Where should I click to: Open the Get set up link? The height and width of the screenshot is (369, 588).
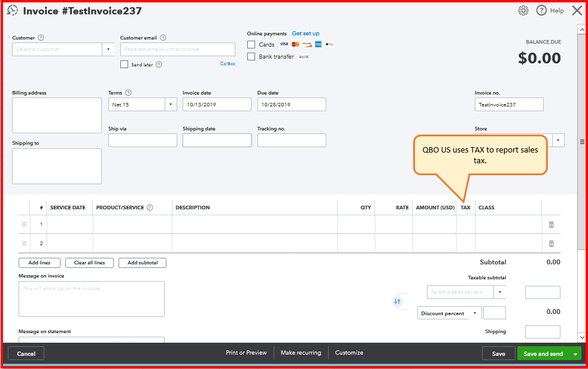tap(305, 33)
